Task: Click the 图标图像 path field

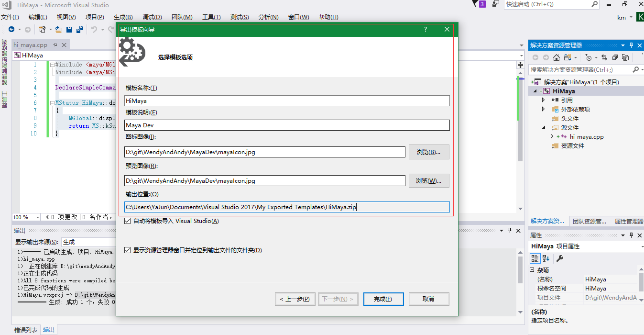Action: pyautogui.click(x=264, y=152)
